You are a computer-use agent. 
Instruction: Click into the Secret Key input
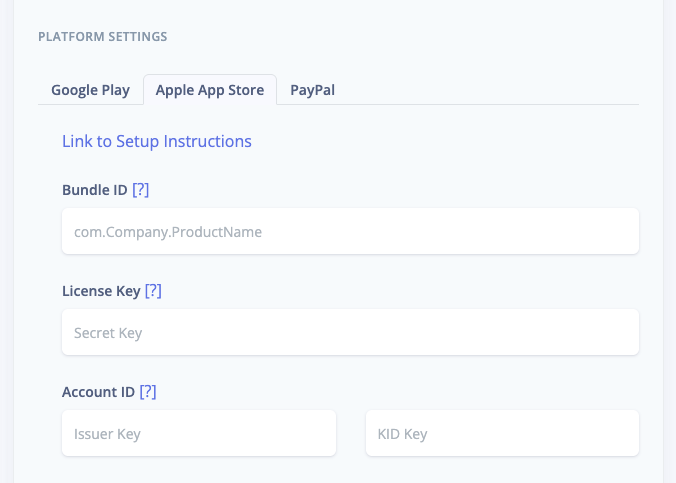[x=350, y=332]
